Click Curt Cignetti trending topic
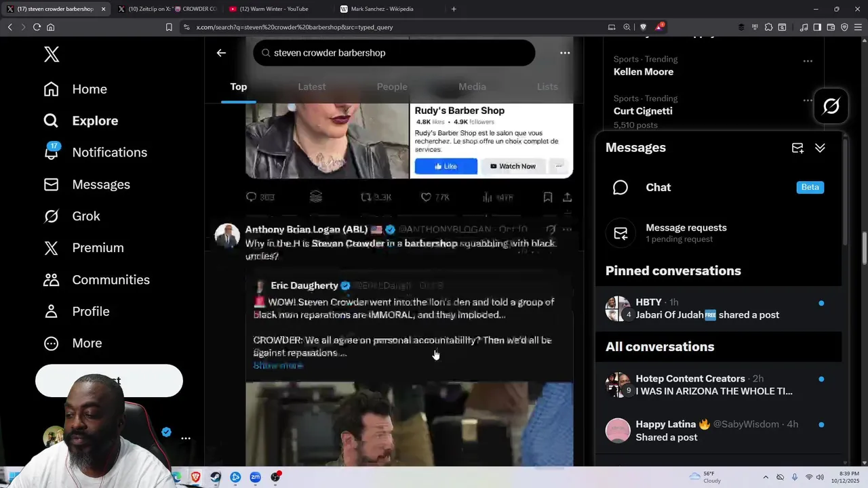 click(x=643, y=111)
